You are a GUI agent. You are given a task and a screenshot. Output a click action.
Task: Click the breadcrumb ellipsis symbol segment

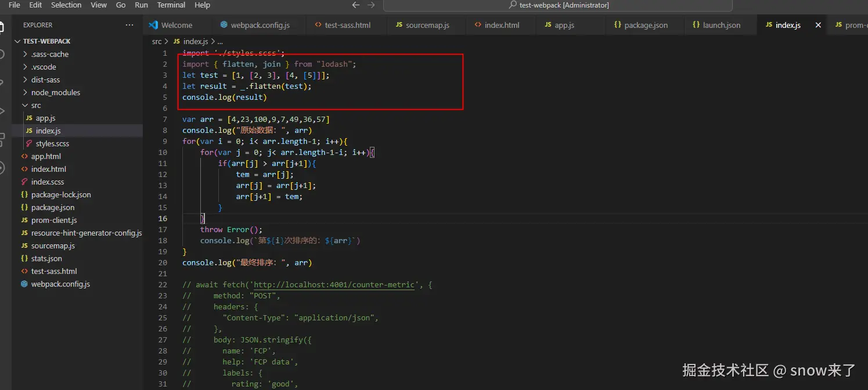220,41
